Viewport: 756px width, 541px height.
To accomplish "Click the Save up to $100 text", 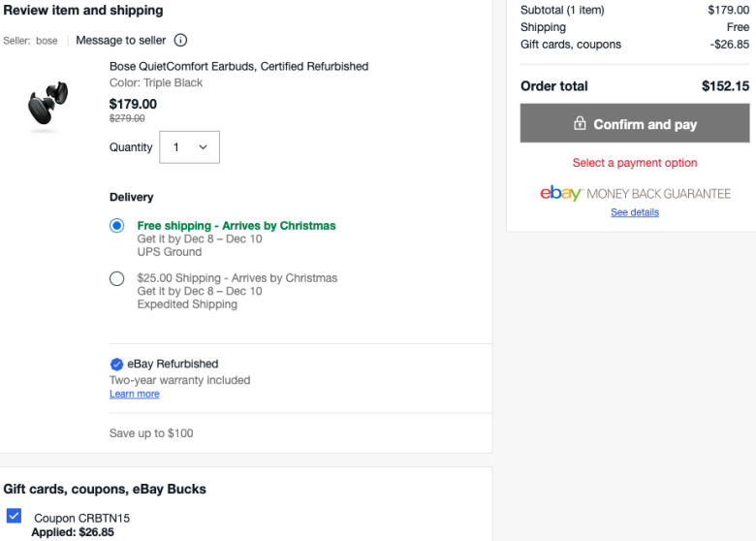I will tap(151, 433).
